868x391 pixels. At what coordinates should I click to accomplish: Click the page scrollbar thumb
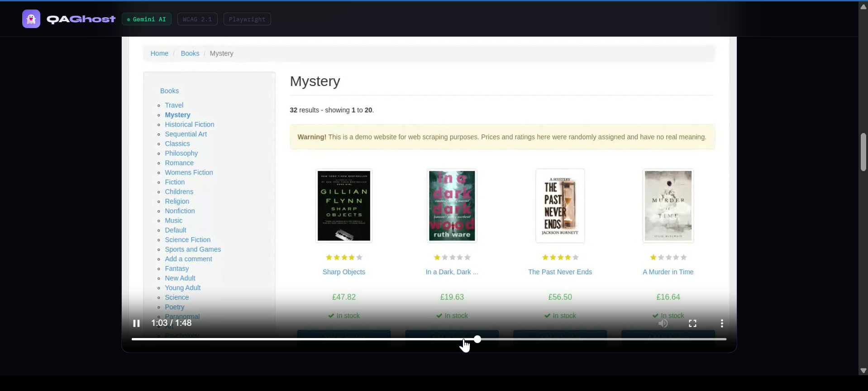pyautogui.click(x=863, y=152)
